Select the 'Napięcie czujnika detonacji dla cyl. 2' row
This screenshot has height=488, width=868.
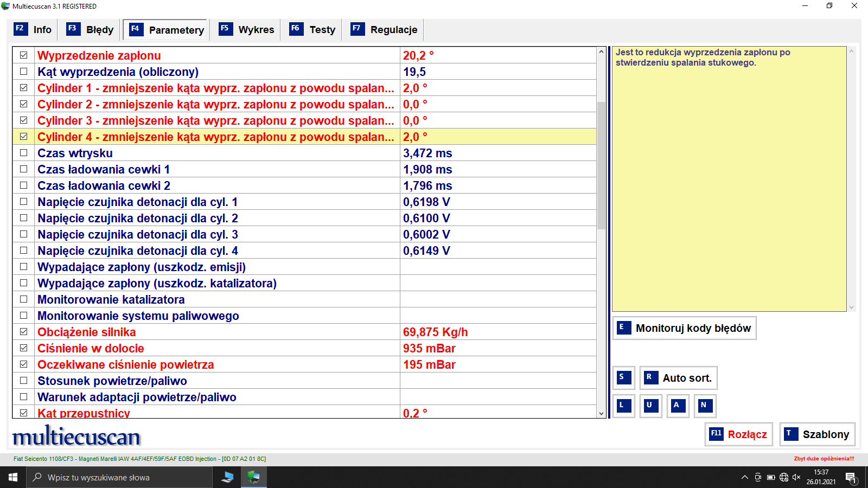coord(304,218)
